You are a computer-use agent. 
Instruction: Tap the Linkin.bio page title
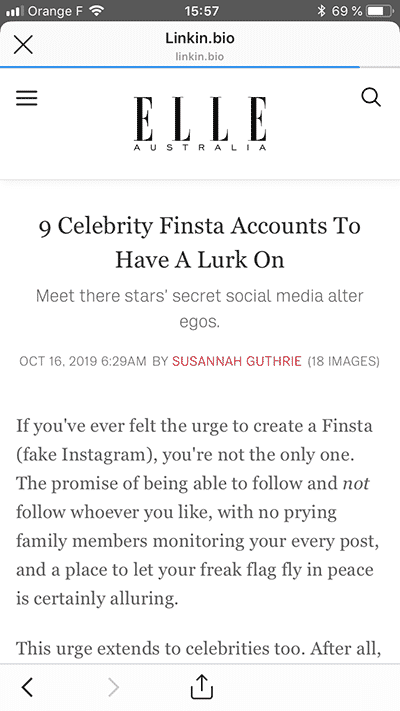(200, 38)
